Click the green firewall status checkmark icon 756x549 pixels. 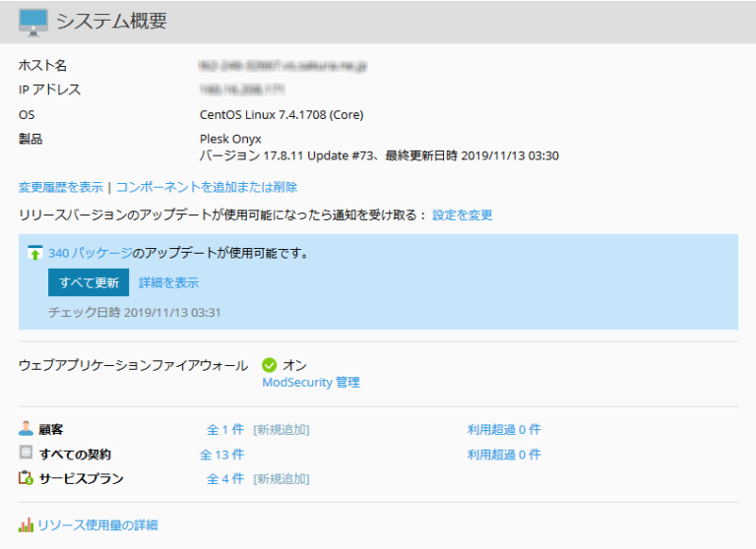coord(270,366)
